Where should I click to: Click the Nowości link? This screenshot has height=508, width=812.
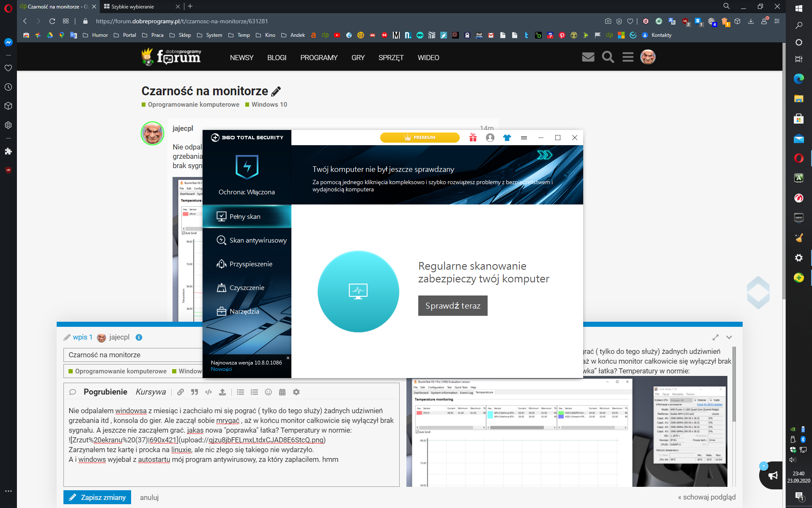click(221, 369)
